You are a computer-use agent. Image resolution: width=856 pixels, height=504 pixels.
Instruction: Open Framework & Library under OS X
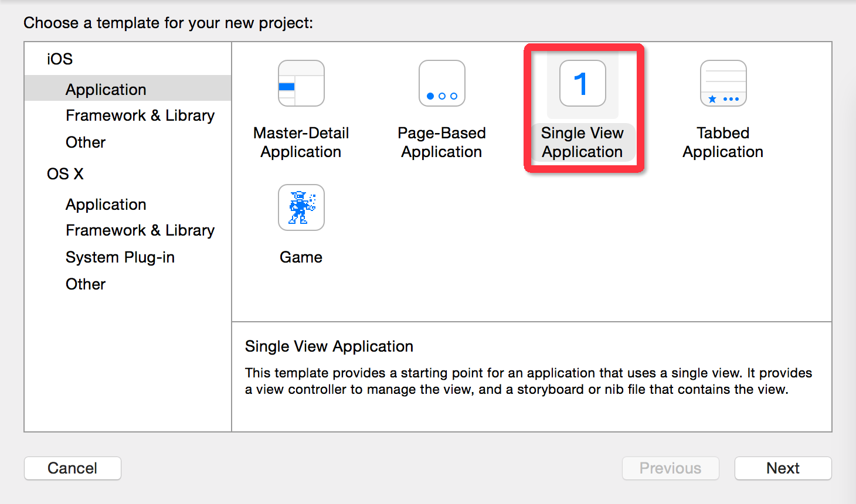pos(140,230)
